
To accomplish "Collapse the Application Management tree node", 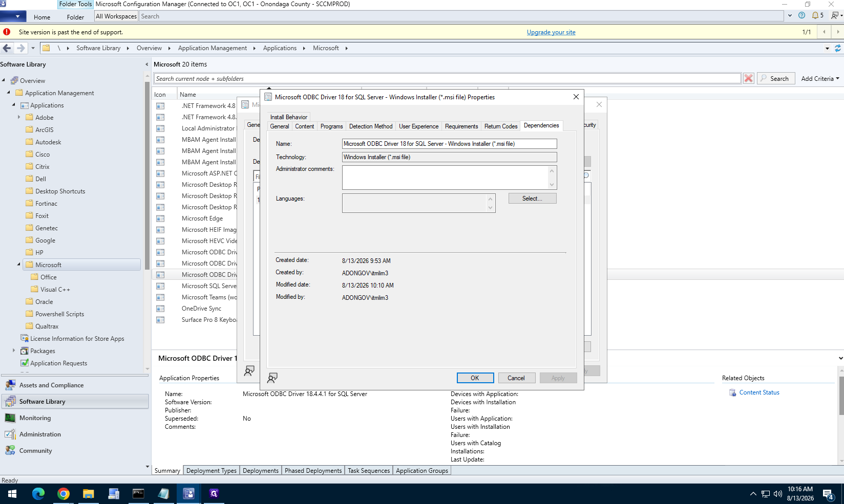I will [9, 93].
